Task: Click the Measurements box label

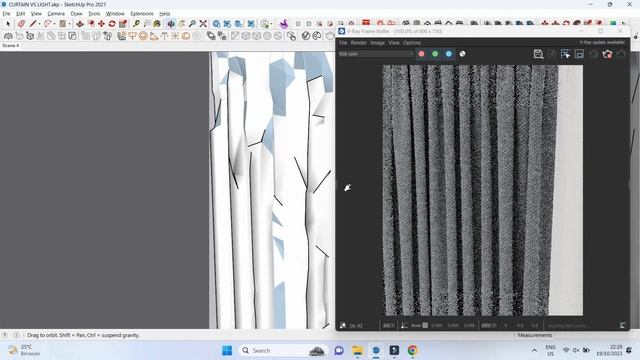Action: click(535, 335)
